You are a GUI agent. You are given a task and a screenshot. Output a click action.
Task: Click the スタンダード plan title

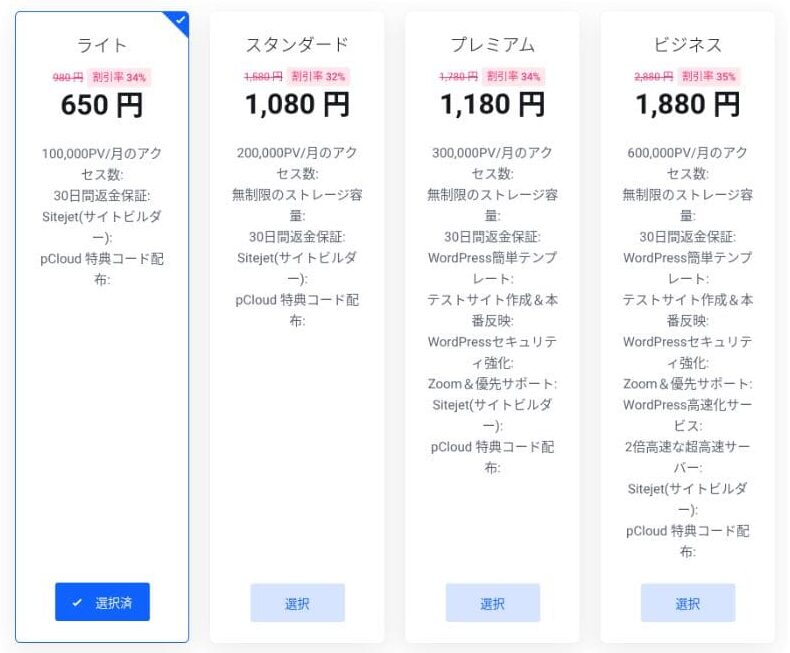point(297,45)
